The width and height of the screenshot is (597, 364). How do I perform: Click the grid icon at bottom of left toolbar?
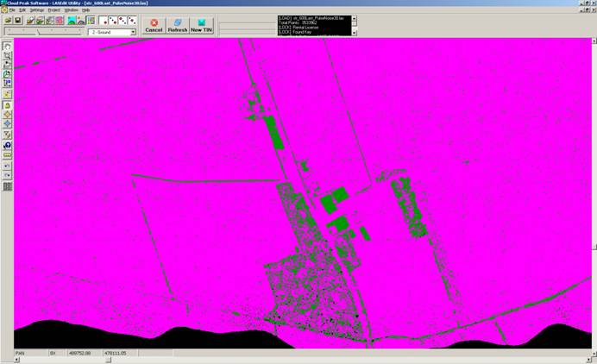[8, 185]
